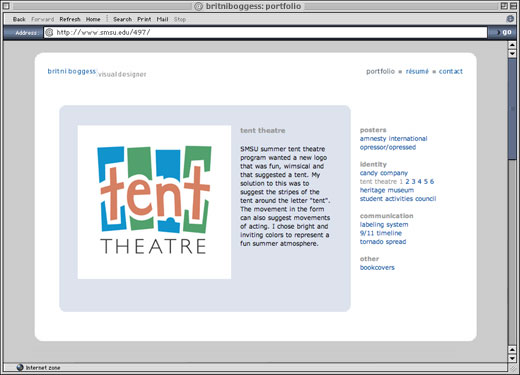This screenshot has width=520, height=375.
Task: Click the Stop toolbar button
Action: [180, 19]
